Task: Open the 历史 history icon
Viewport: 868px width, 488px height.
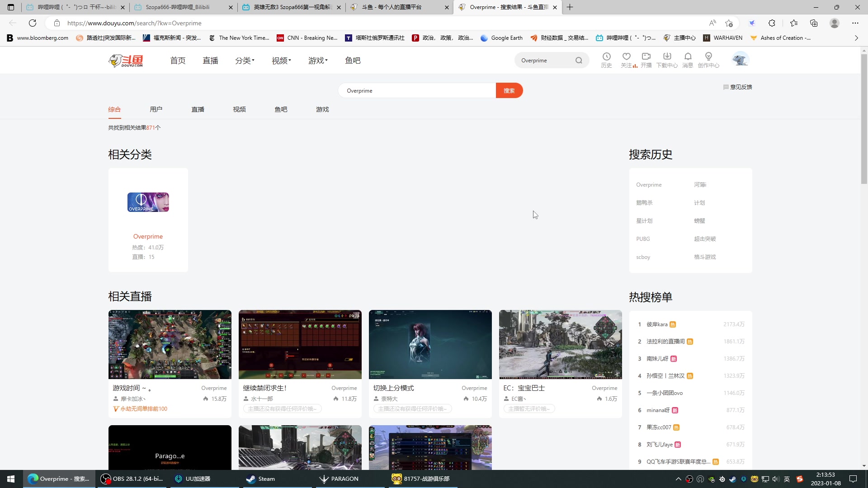Action: pyautogui.click(x=606, y=60)
